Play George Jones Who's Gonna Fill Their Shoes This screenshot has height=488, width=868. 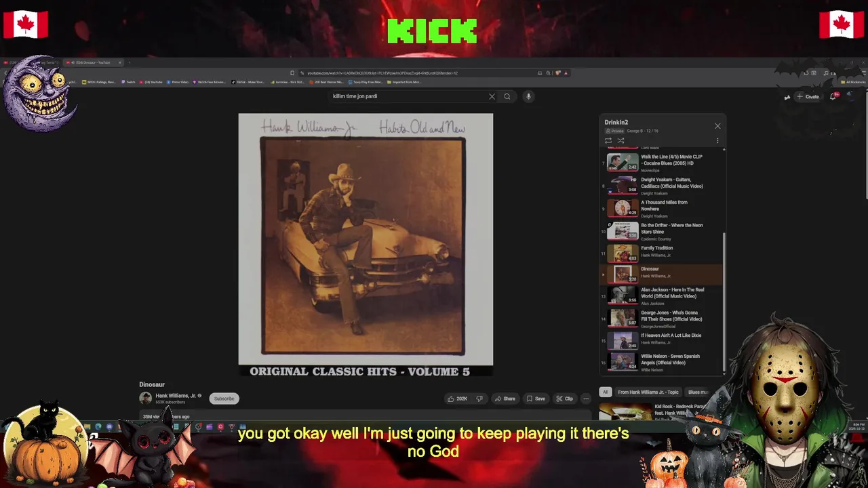(x=661, y=319)
